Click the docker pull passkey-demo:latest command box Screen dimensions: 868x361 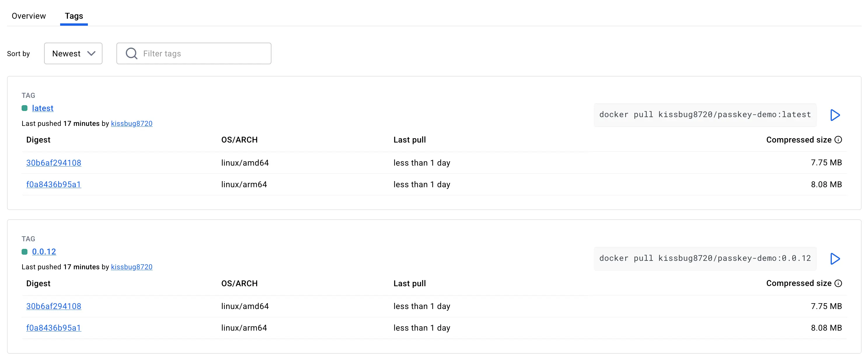(x=705, y=114)
